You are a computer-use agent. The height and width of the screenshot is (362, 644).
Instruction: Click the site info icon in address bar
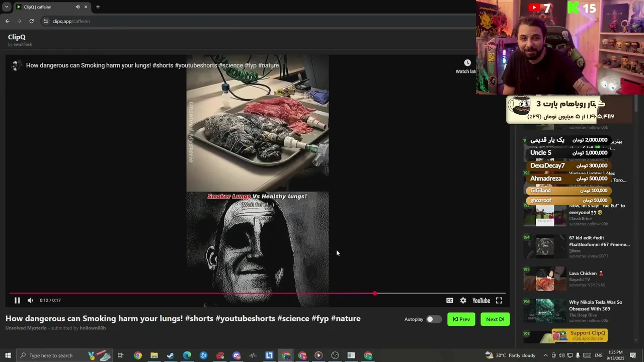46,21
